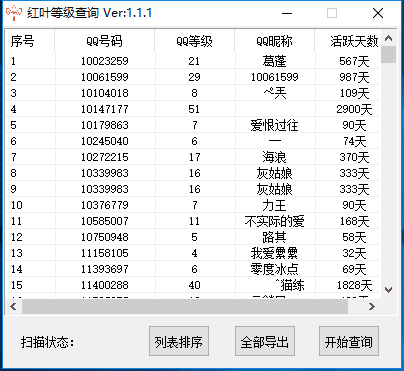Select QQ number 11393697
The image size is (404, 371).
[105, 269]
